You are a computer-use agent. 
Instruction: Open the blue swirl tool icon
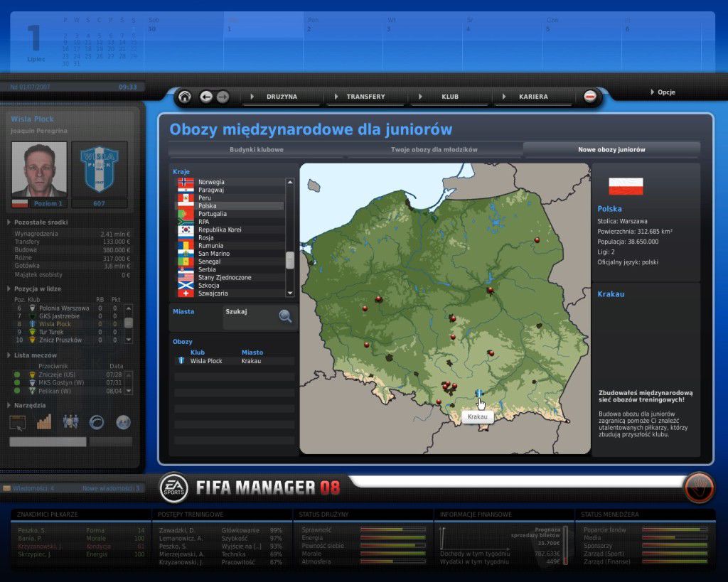tap(97, 422)
